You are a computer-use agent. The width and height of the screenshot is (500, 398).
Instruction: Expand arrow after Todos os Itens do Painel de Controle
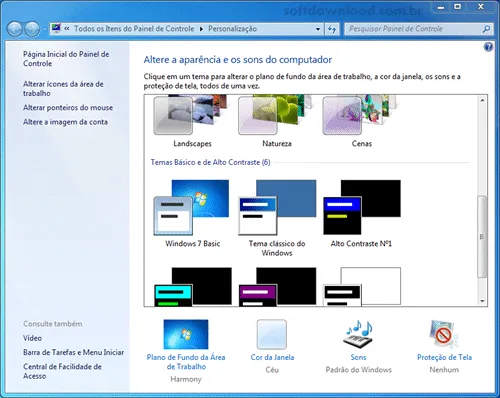click(201, 29)
